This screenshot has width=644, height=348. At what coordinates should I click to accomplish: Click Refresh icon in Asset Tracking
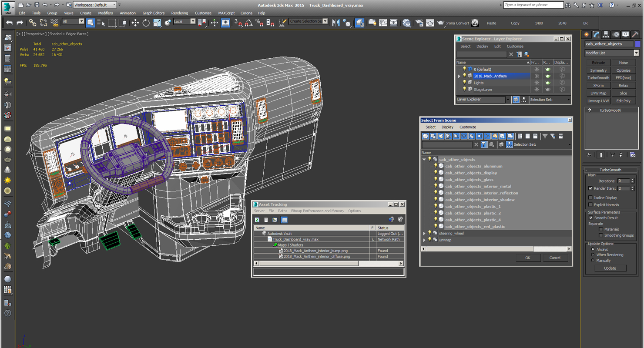[257, 220]
